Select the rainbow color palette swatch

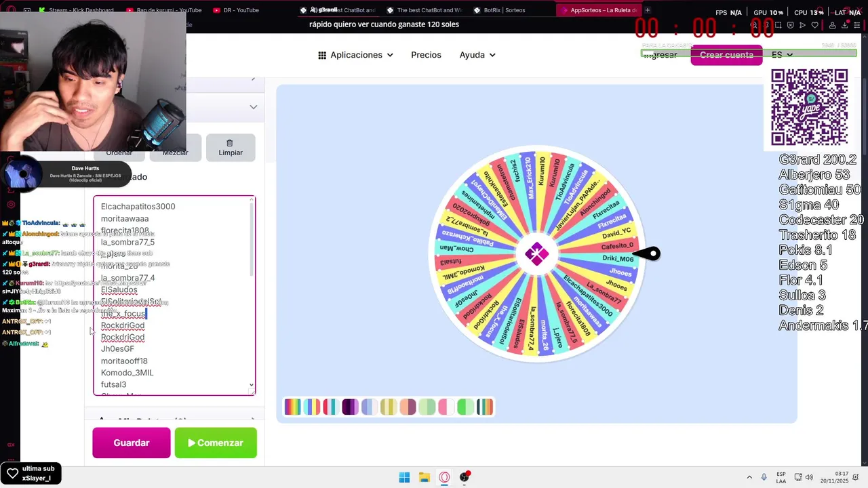[x=292, y=407]
